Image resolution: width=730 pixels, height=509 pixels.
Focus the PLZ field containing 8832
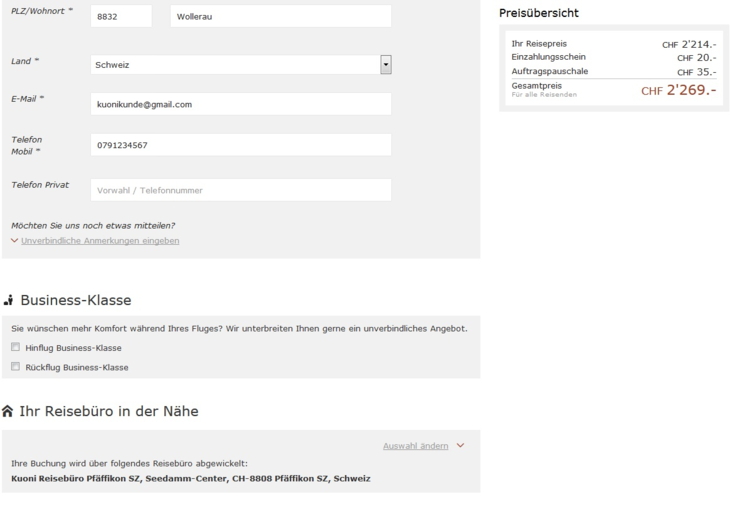(x=120, y=17)
